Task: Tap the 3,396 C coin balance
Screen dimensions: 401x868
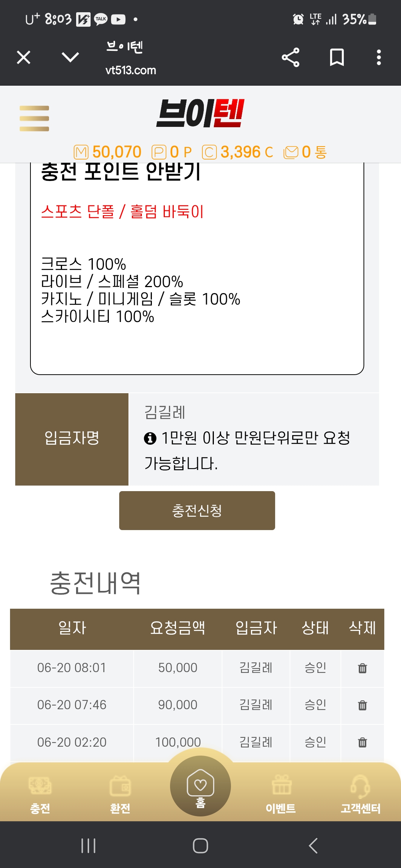Action: tap(238, 152)
